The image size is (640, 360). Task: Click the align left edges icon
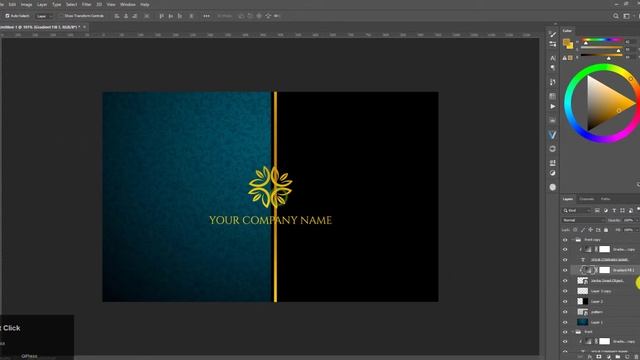[117, 16]
